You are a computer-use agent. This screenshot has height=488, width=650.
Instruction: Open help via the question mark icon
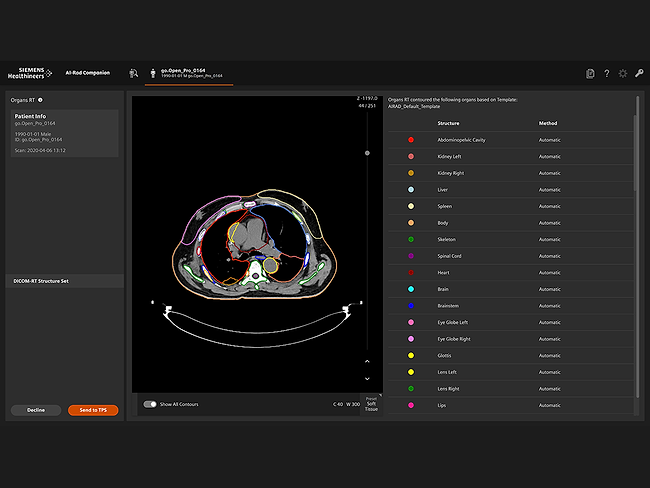pyautogui.click(x=606, y=73)
